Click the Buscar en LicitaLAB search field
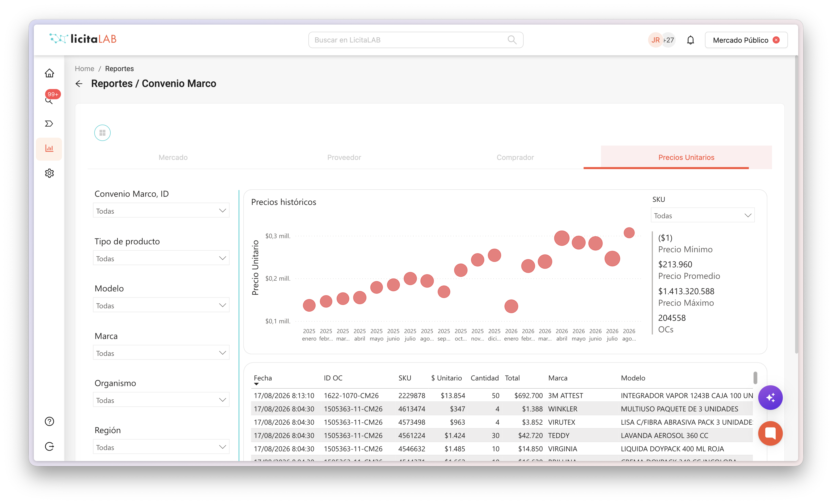The height and width of the screenshot is (504, 832). pos(416,40)
